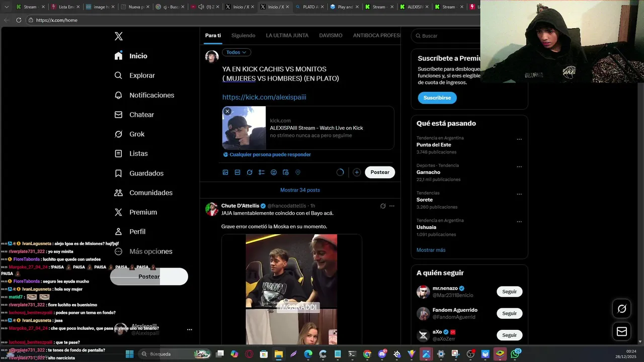
Task: Open the Sorete trend
Action: click(425, 200)
